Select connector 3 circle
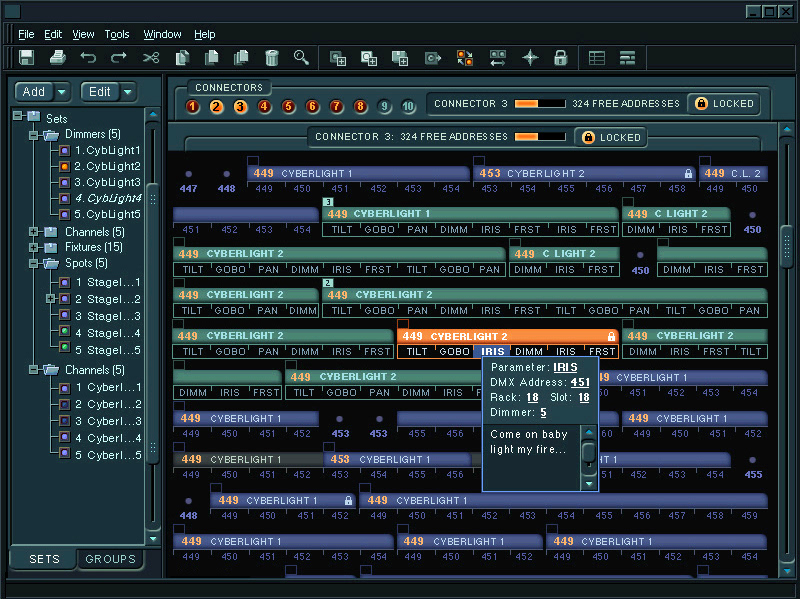Image resolution: width=800 pixels, height=599 pixels. tap(240, 107)
